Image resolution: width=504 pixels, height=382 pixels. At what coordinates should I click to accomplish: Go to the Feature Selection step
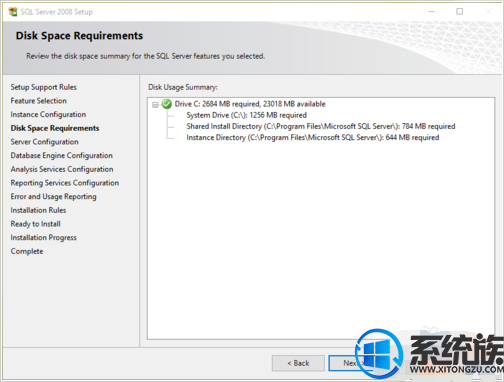39,101
